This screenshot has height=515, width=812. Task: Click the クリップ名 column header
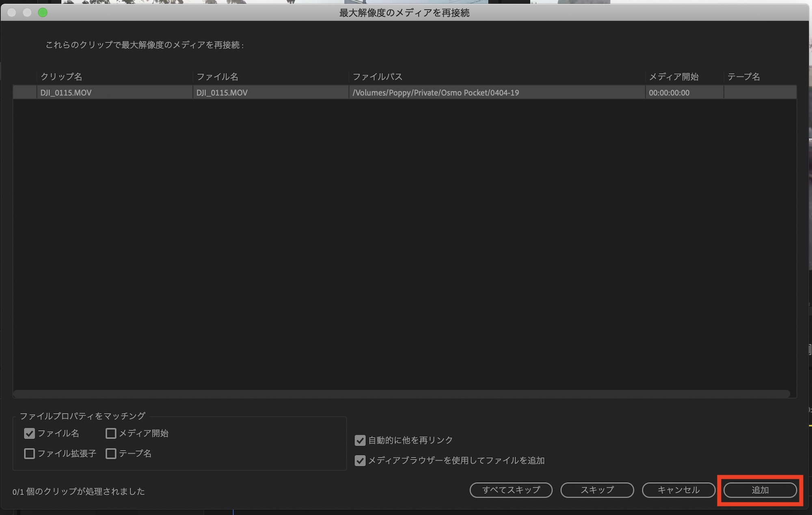coord(61,77)
